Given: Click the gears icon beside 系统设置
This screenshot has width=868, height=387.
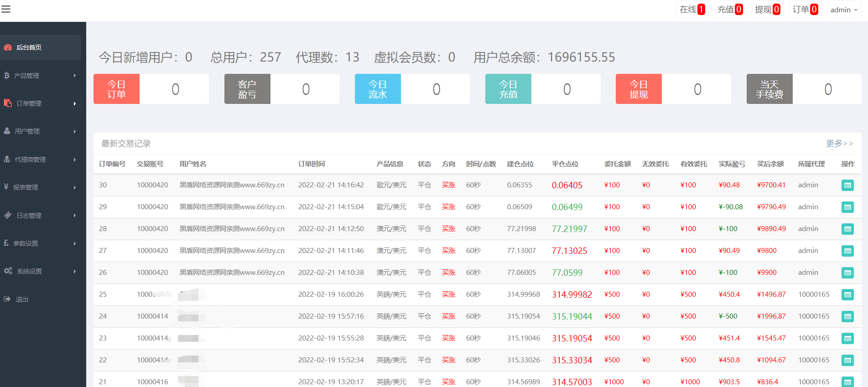Looking at the screenshot, I should coord(8,271).
